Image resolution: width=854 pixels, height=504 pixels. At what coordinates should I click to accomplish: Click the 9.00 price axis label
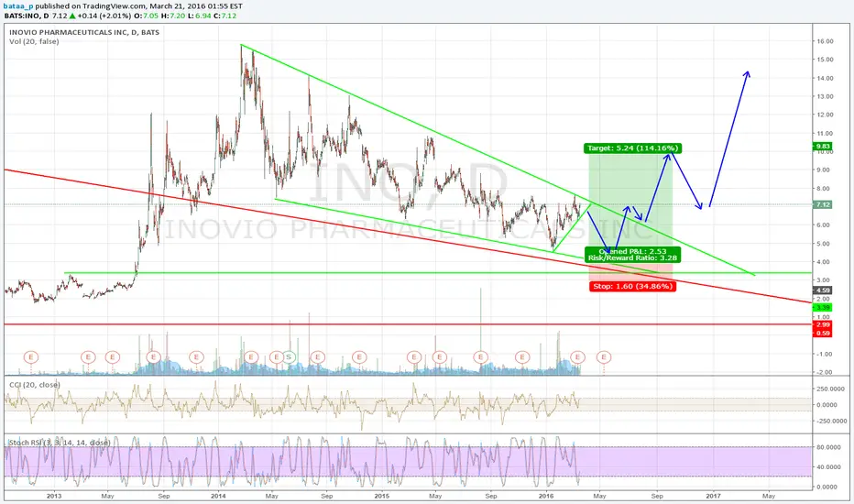825,170
